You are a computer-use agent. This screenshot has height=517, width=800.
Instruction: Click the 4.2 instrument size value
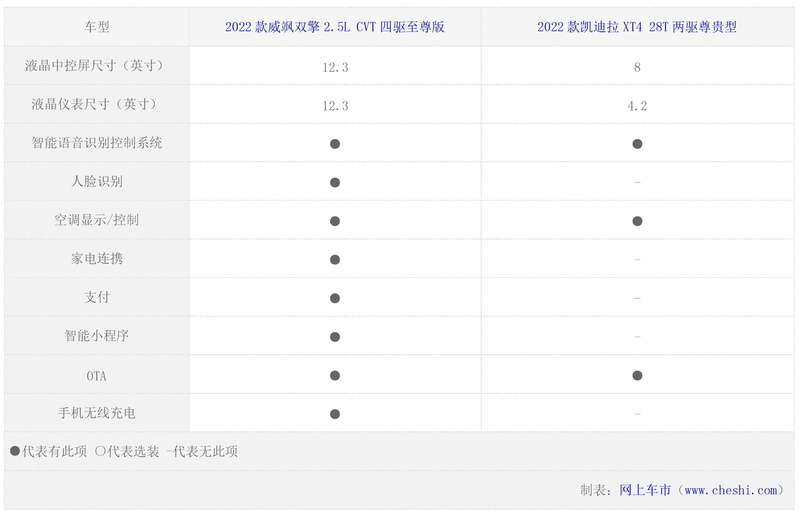coord(637,106)
